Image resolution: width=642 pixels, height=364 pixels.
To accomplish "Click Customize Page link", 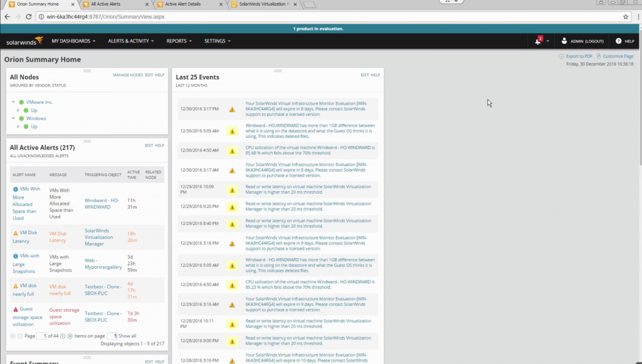I will [618, 56].
